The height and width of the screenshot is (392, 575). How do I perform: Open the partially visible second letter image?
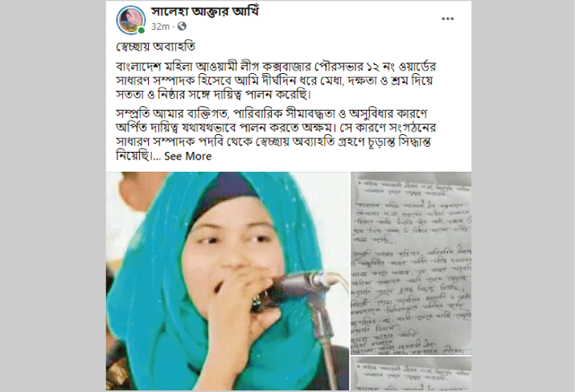click(411, 374)
